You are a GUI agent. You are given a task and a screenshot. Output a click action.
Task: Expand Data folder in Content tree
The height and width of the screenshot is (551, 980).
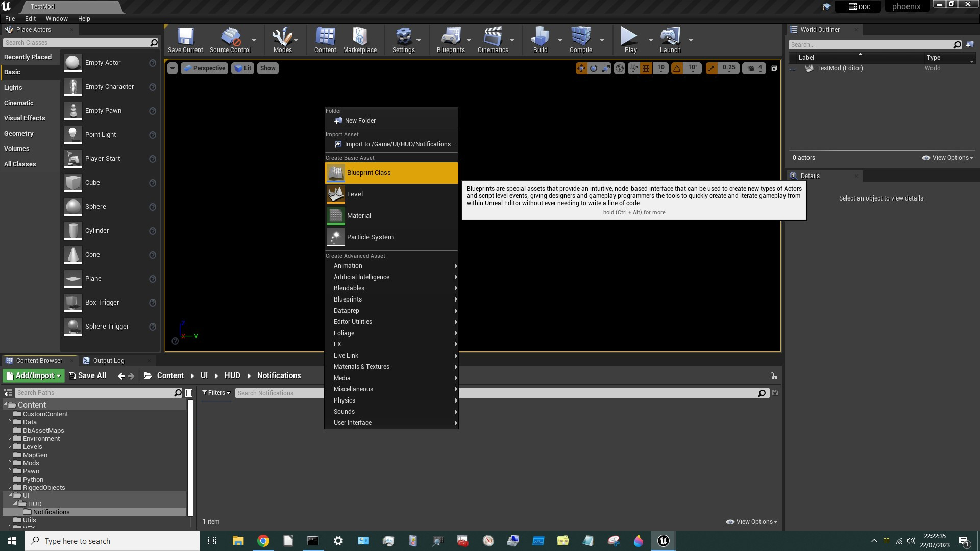[10, 422]
